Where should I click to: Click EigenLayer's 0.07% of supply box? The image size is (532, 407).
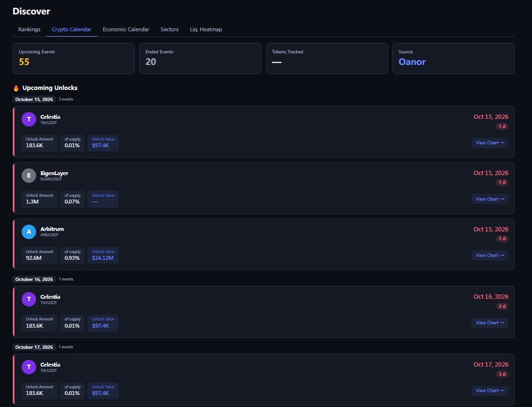[x=72, y=199]
